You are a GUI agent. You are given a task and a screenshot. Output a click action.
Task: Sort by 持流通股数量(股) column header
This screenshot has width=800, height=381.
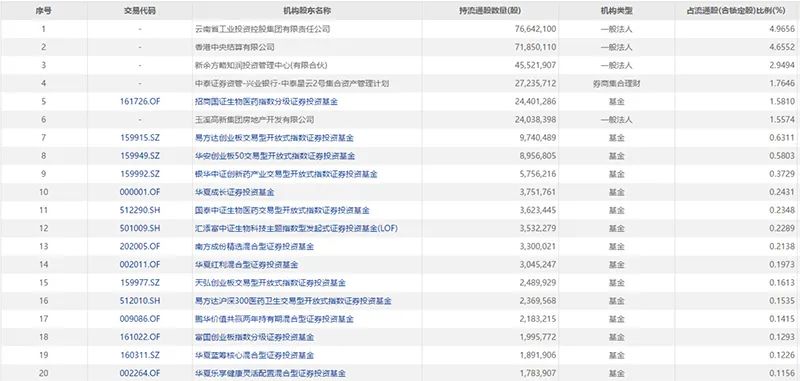490,11
